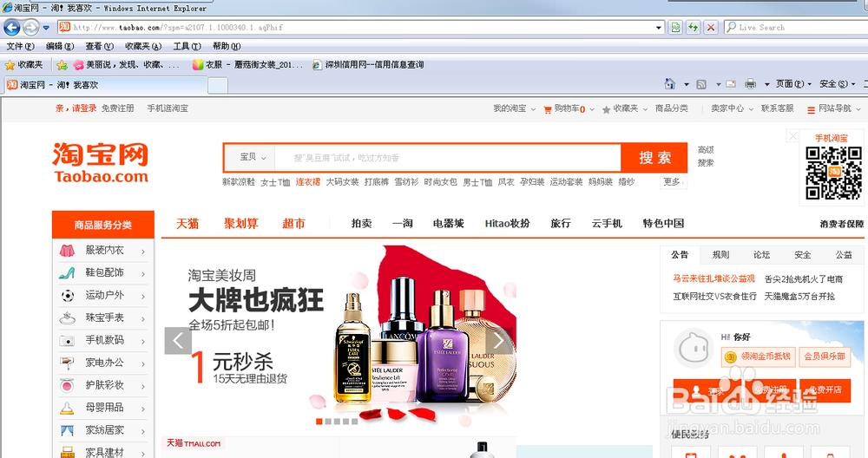Click the orange 搜索 button

654,158
